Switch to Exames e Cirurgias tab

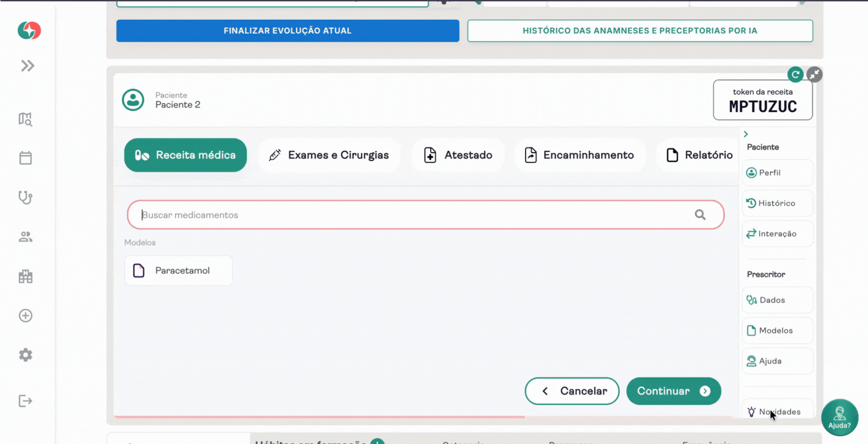click(329, 155)
